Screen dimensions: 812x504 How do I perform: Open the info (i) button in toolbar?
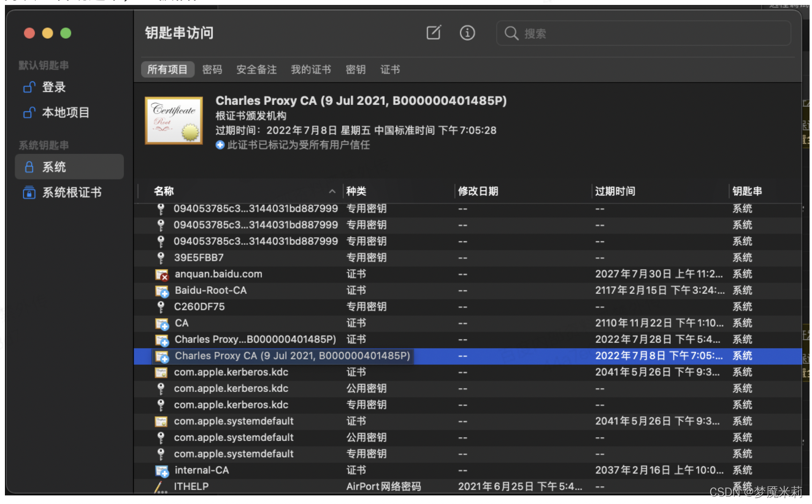pyautogui.click(x=467, y=33)
